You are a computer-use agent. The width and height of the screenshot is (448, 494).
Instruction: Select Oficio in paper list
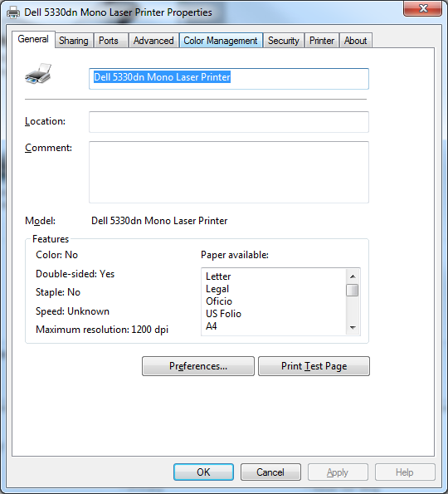[219, 301]
